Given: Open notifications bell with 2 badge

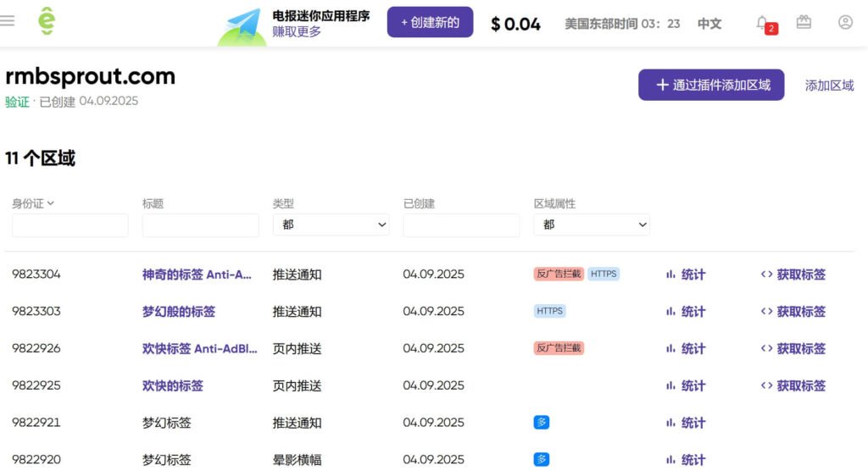Looking at the screenshot, I should (x=763, y=23).
